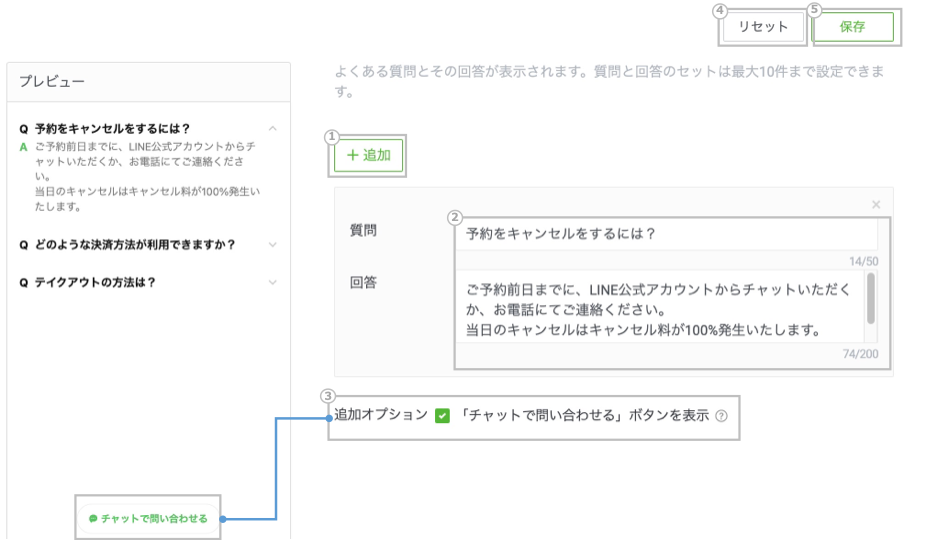Screen dimensions: 938x540
Task: Delete the FAQ card with × icon
Action: coord(876,205)
